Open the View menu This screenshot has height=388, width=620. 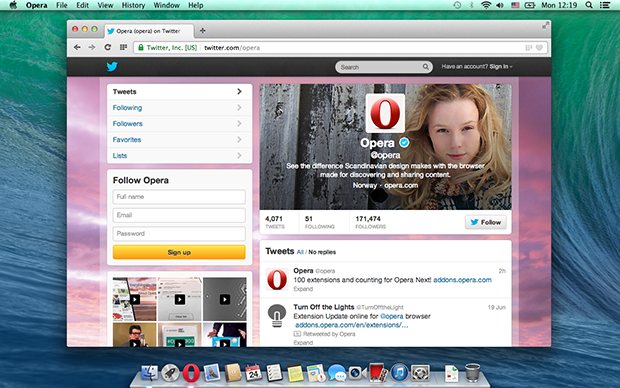click(x=105, y=5)
